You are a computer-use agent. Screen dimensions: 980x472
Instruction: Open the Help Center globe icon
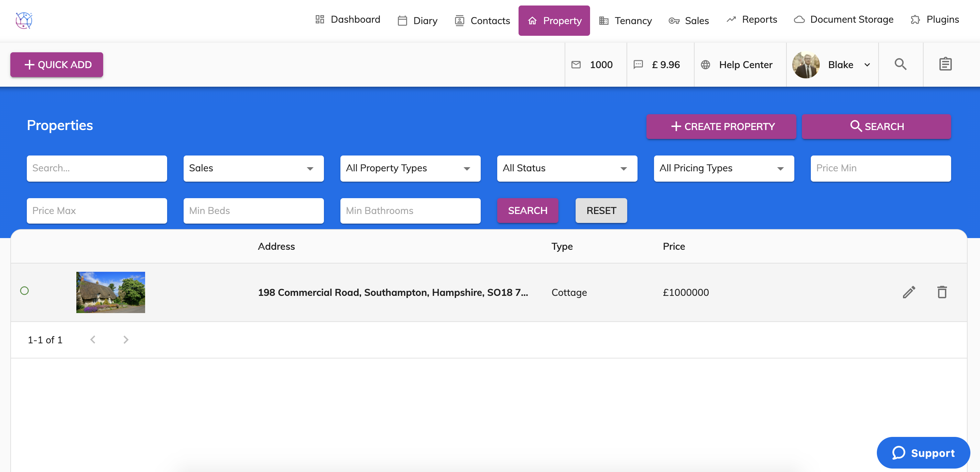705,65
